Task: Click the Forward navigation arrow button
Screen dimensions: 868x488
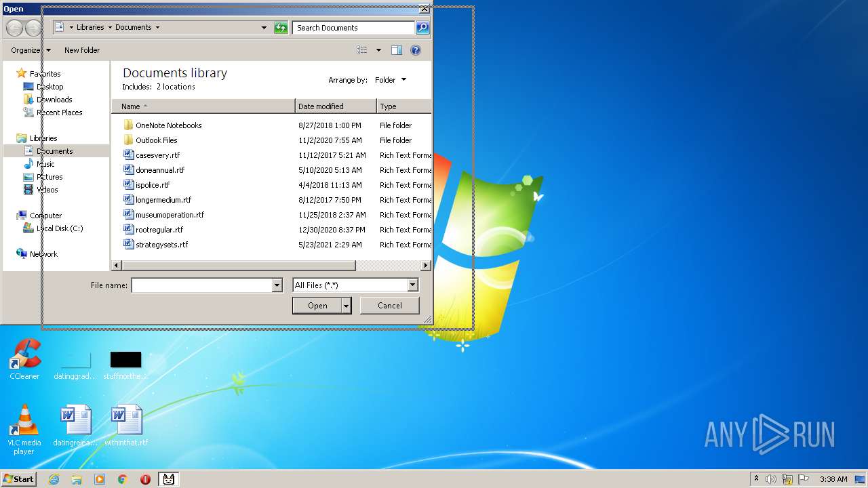Action: [x=33, y=28]
